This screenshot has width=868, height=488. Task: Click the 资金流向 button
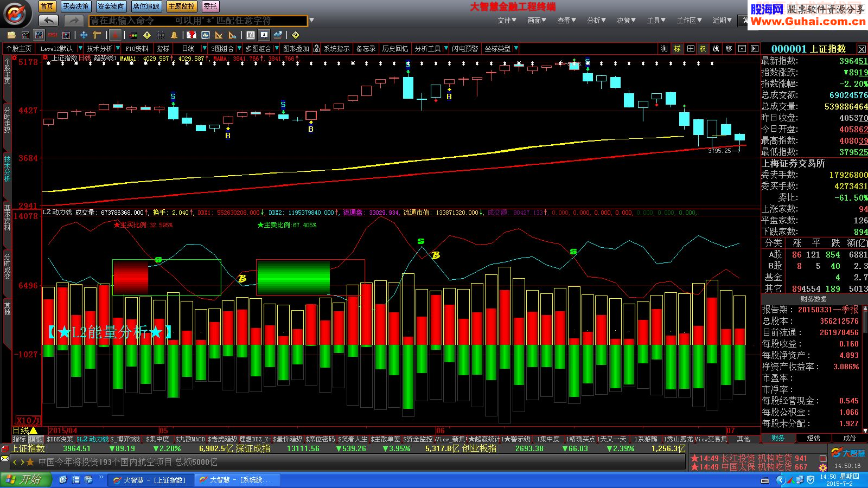[x=111, y=7]
